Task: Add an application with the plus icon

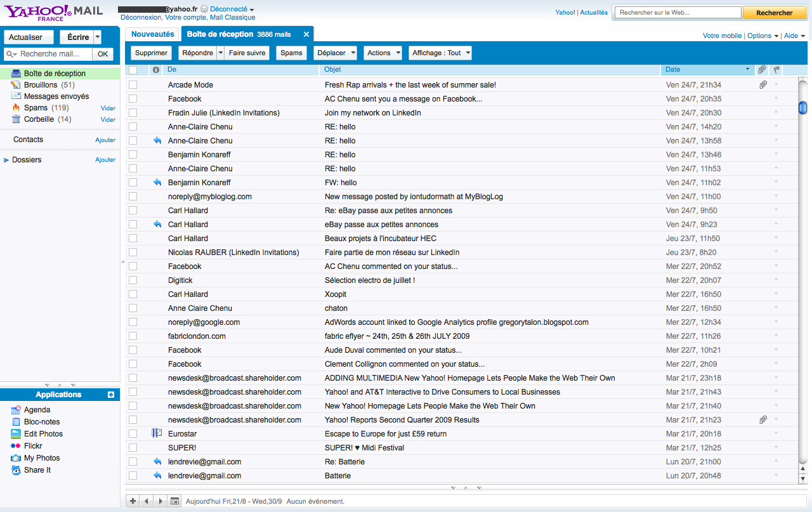Action: tap(111, 395)
